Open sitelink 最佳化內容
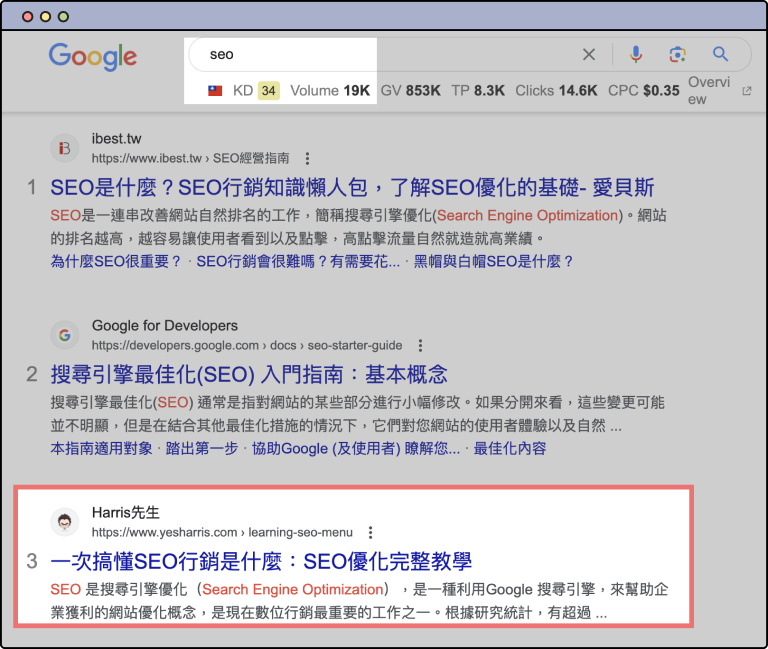Viewport: 768px width, 649px height. [x=510, y=448]
